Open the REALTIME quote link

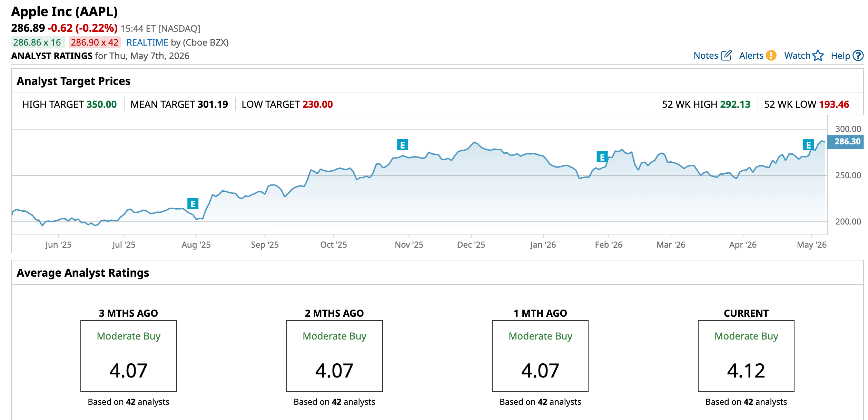(147, 42)
